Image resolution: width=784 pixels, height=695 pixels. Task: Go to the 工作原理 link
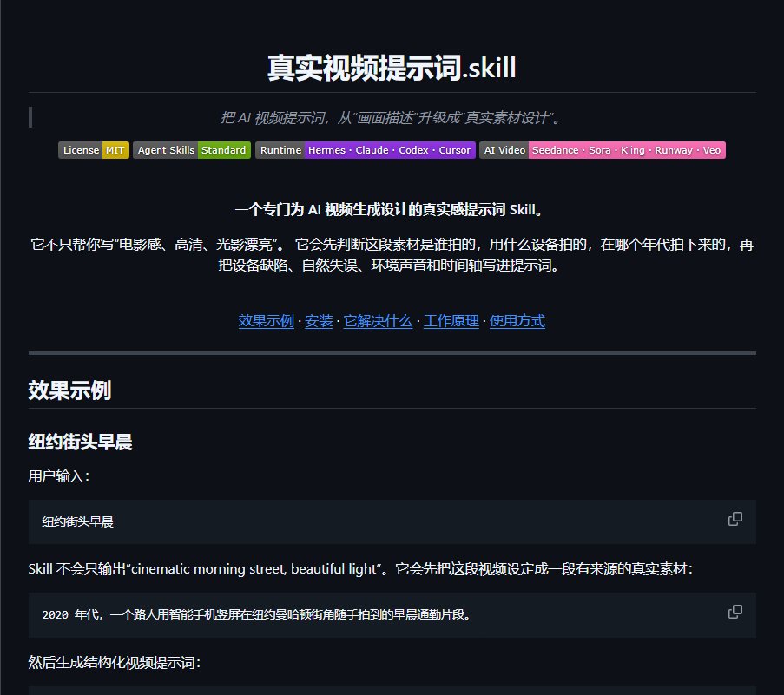[451, 321]
